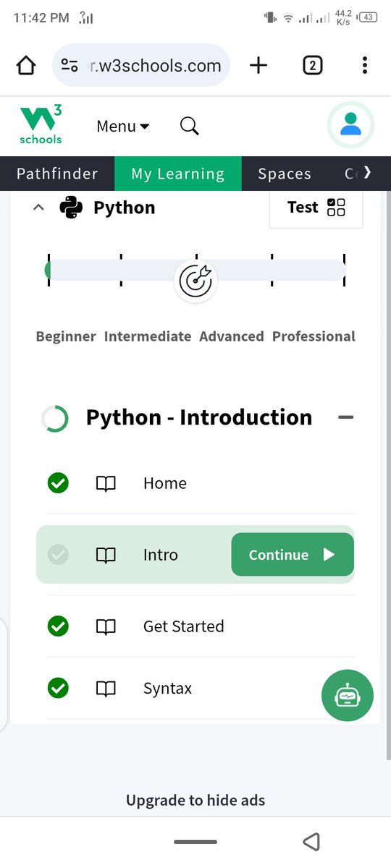Click the Python logo icon

(x=71, y=208)
